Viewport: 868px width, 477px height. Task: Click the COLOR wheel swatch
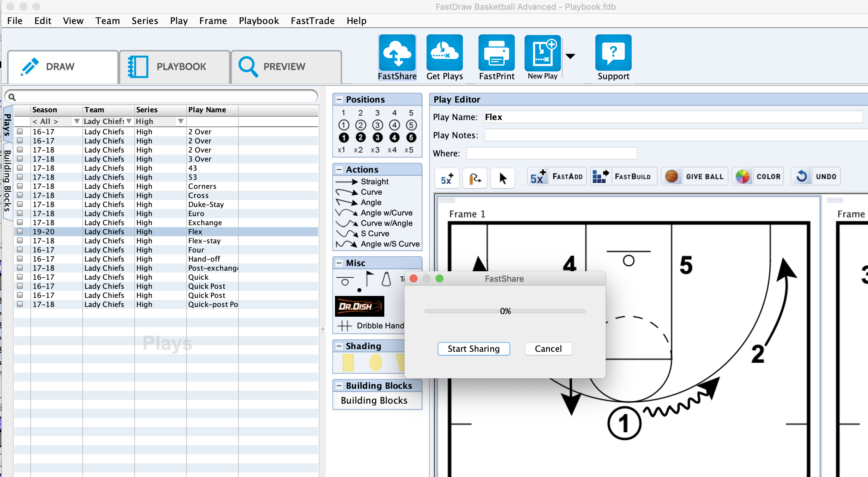click(x=742, y=176)
